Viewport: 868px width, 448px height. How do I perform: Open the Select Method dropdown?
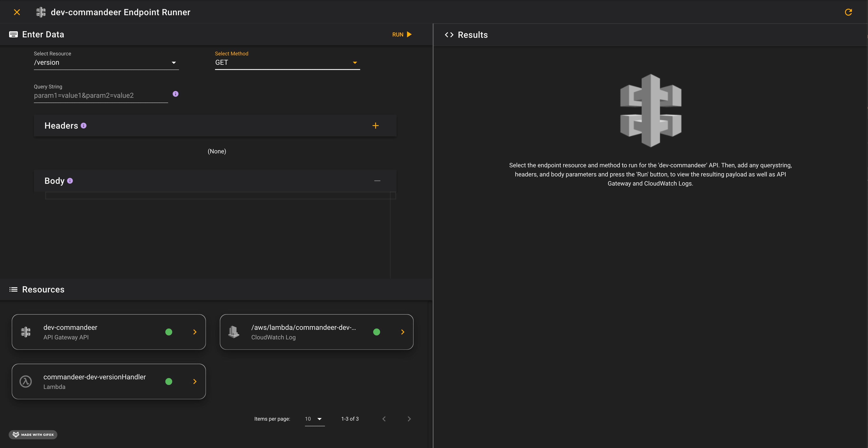(287, 62)
